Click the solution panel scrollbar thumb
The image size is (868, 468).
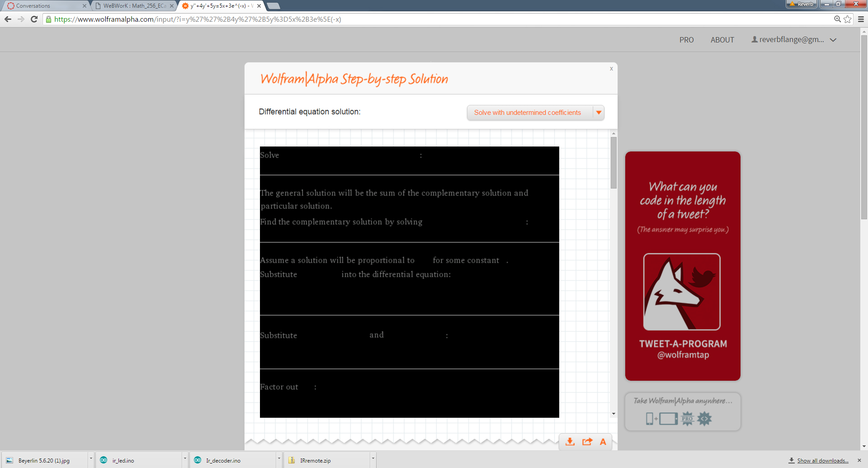(613, 162)
